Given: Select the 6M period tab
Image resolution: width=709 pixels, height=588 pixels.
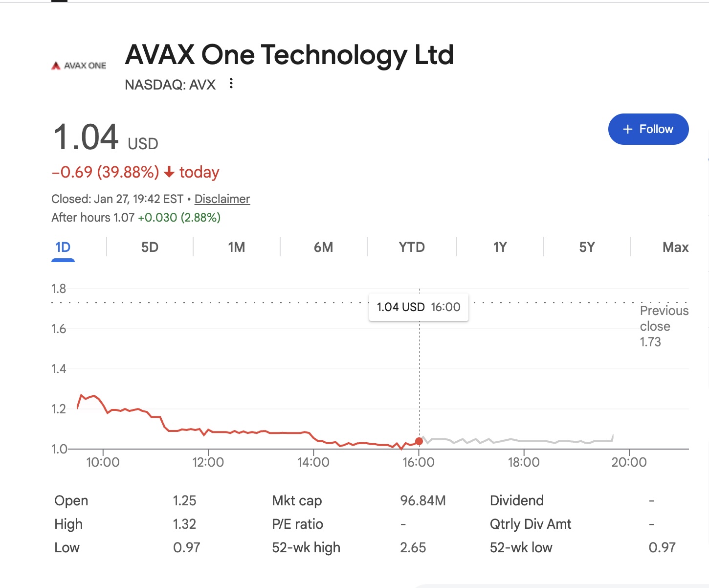Looking at the screenshot, I should [x=323, y=247].
